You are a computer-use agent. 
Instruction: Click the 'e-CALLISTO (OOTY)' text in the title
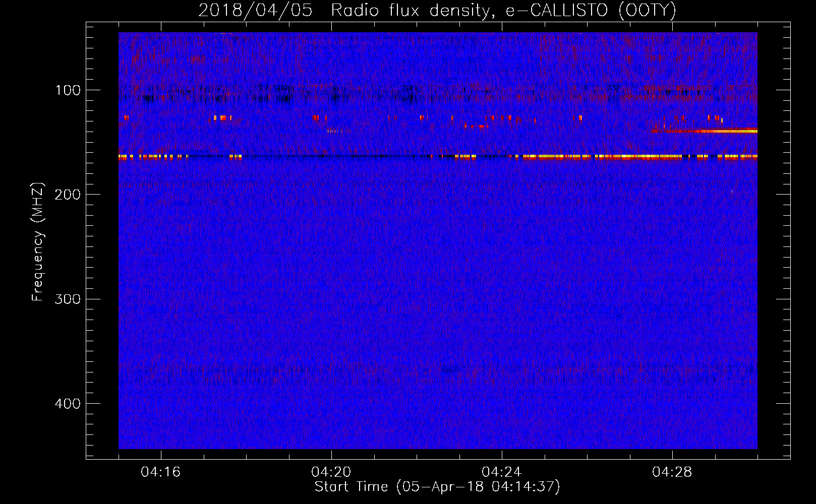pyautogui.click(x=591, y=10)
